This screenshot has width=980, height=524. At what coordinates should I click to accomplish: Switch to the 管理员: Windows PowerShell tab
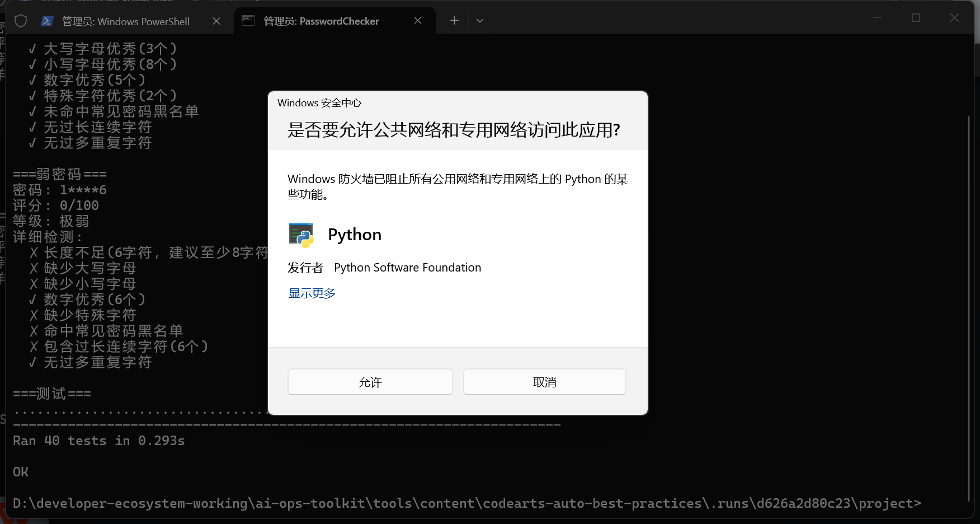(x=126, y=21)
